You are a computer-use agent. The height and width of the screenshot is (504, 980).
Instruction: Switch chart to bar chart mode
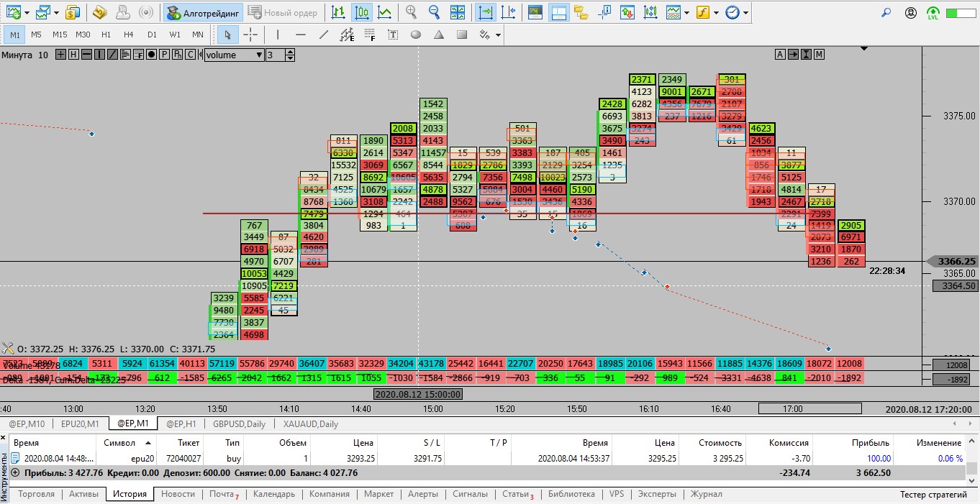(x=337, y=12)
